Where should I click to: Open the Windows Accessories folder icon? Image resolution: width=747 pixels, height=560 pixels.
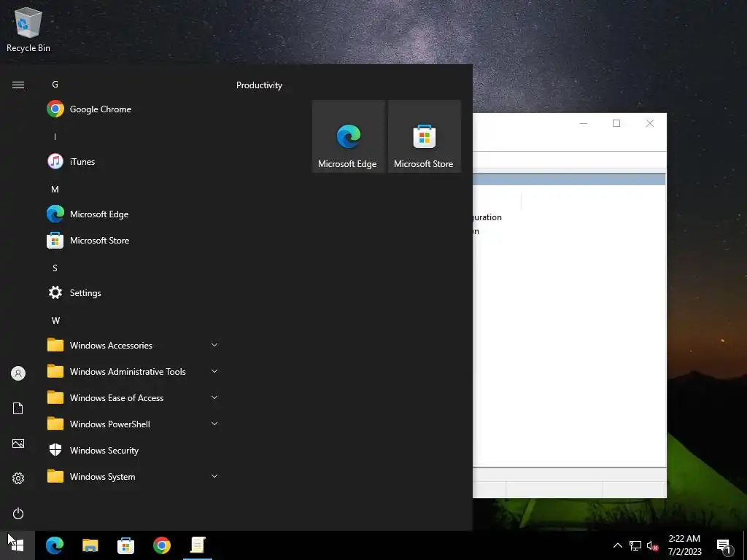(x=55, y=345)
